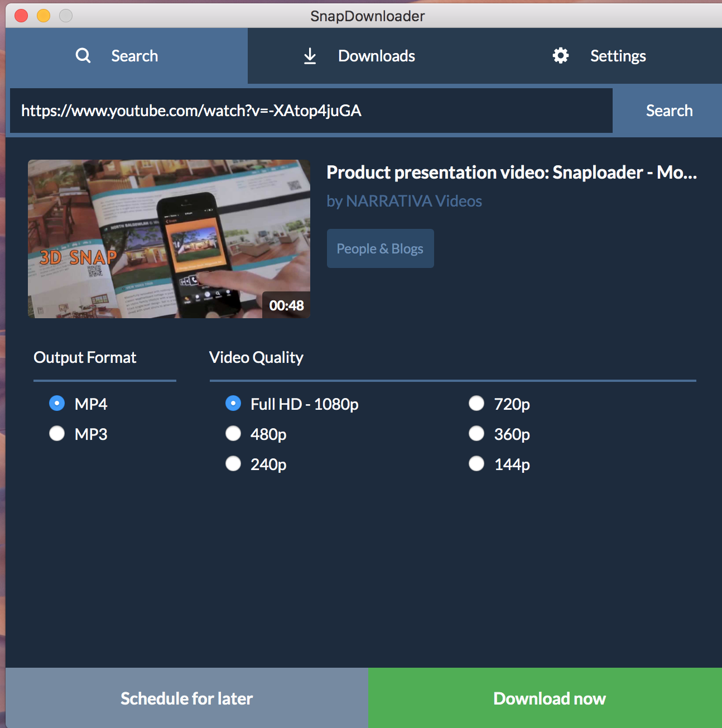Click the gear icon beside Settings
Screen dimensions: 722x728
click(561, 55)
